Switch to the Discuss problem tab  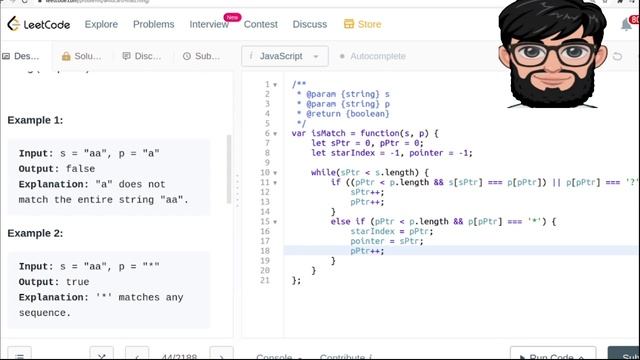pos(142,56)
